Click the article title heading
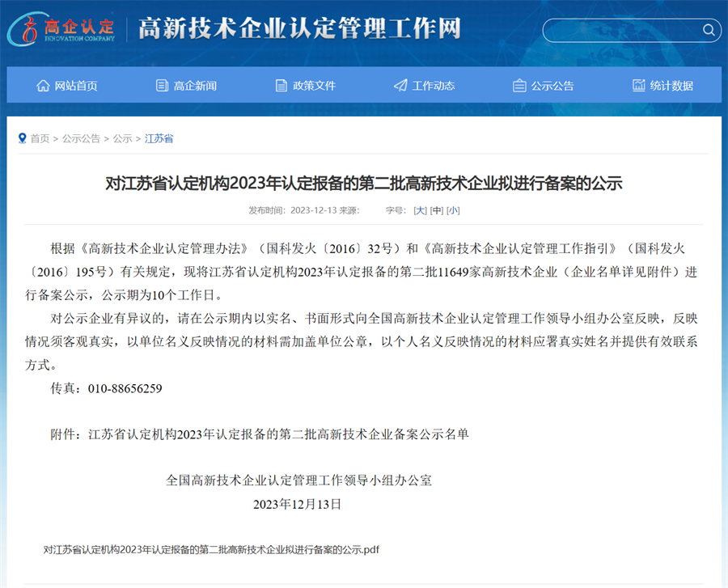 tap(363, 184)
